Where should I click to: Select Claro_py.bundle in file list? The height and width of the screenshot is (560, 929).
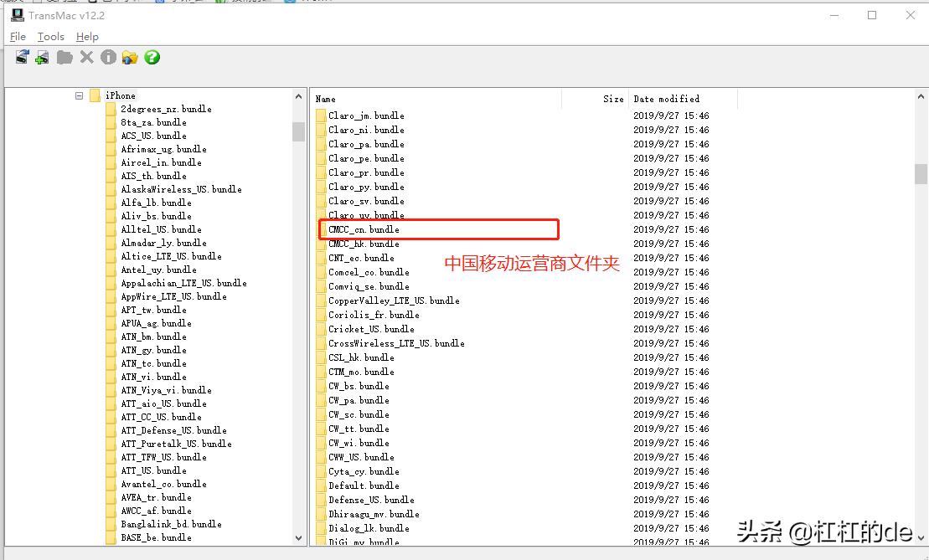point(366,187)
